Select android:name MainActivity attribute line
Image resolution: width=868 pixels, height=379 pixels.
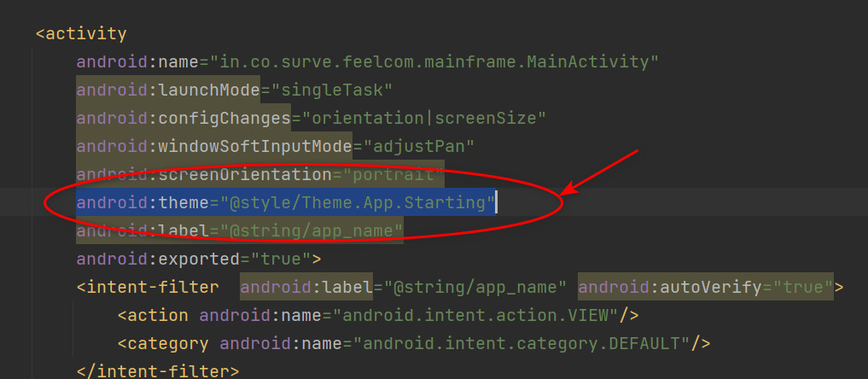pyautogui.click(x=368, y=62)
